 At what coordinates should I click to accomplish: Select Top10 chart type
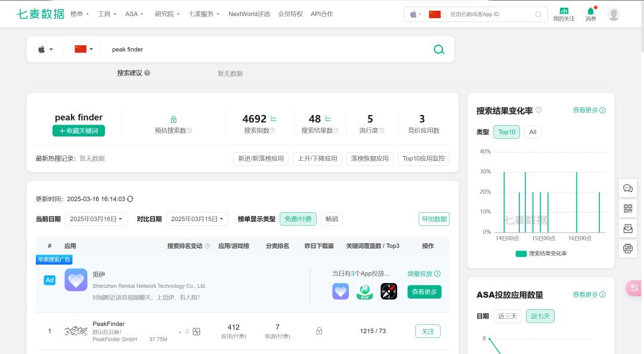tap(507, 132)
